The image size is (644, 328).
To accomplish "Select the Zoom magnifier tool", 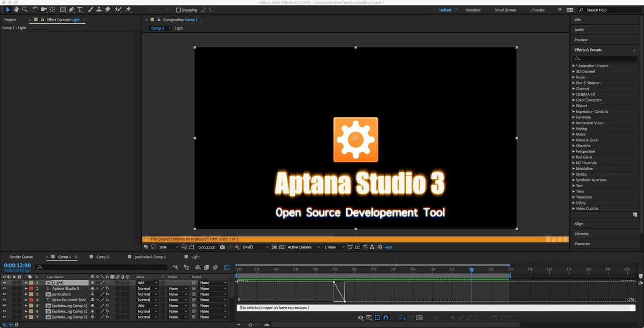I will tap(25, 10).
